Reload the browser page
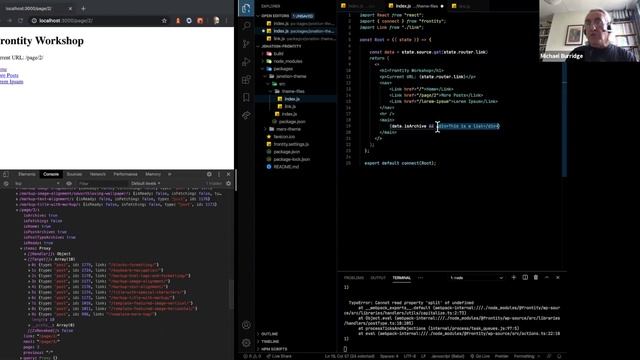Image resolution: width=640 pixels, height=360 pixels. pos(20,20)
